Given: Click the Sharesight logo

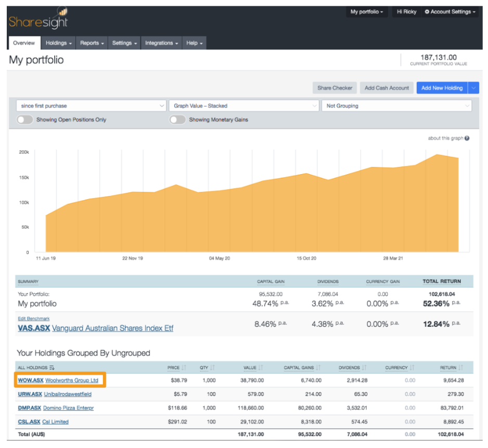Looking at the screenshot, I should [38, 19].
